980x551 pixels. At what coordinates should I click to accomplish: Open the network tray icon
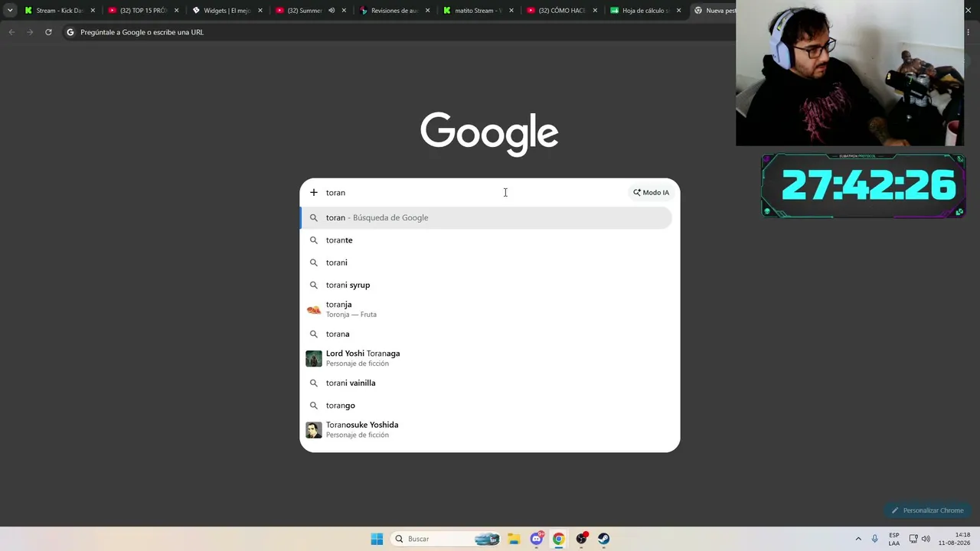click(913, 539)
